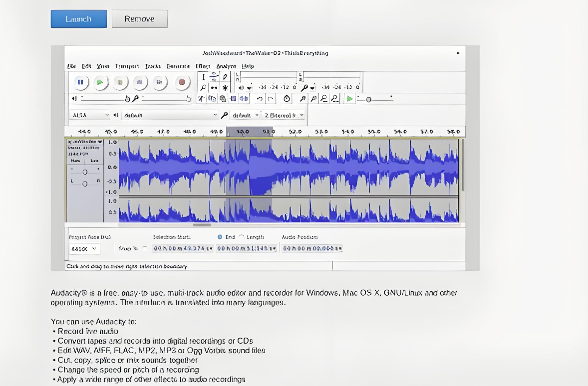Select the Zoom magnifier tool
This screenshot has height=386, width=588.
pyautogui.click(x=203, y=88)
